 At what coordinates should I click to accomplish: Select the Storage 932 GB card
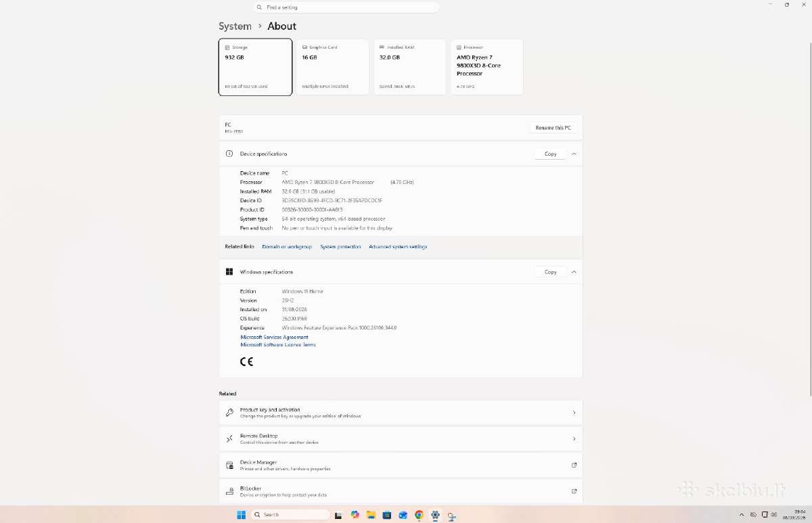(x=255, y=67)
